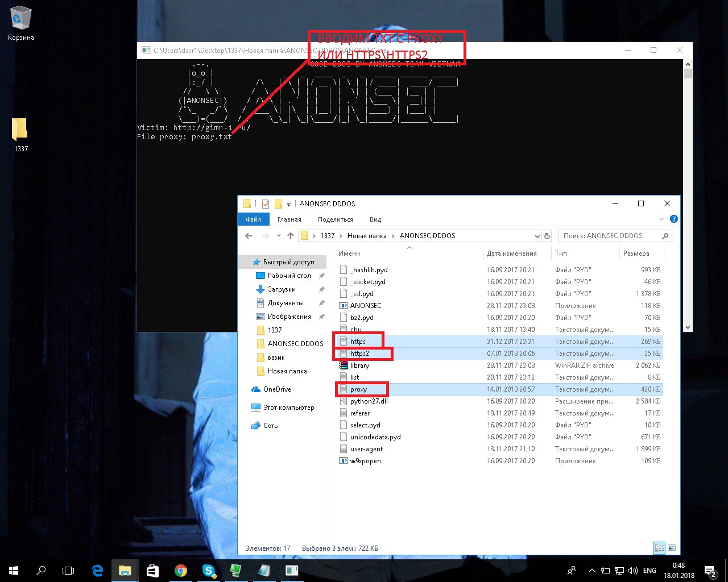Image resolution: width=728 pixels, height=582 pixels.
Task: Click the New folder icon in Explorer title bar
Action: click(278, 203)
